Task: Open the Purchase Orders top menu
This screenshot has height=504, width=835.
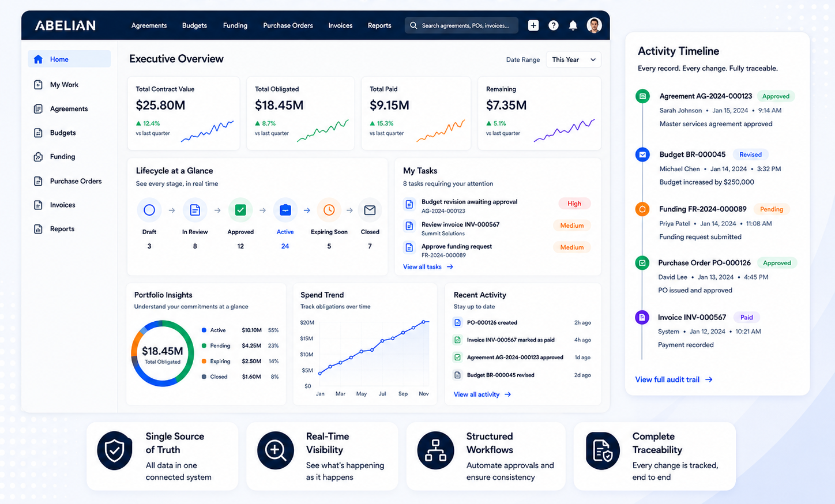Action: (288, 25)
